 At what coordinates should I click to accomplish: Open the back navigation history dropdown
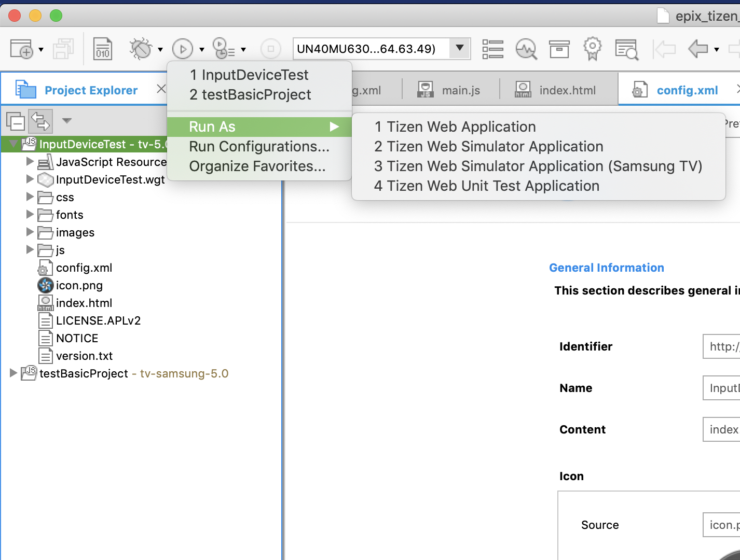(717, 50)
